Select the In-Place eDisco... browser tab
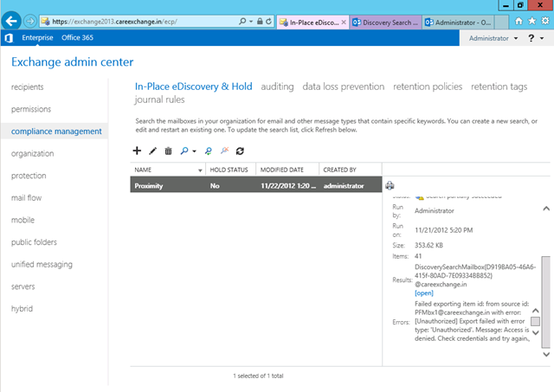554x392 pixels. (310, 22)
